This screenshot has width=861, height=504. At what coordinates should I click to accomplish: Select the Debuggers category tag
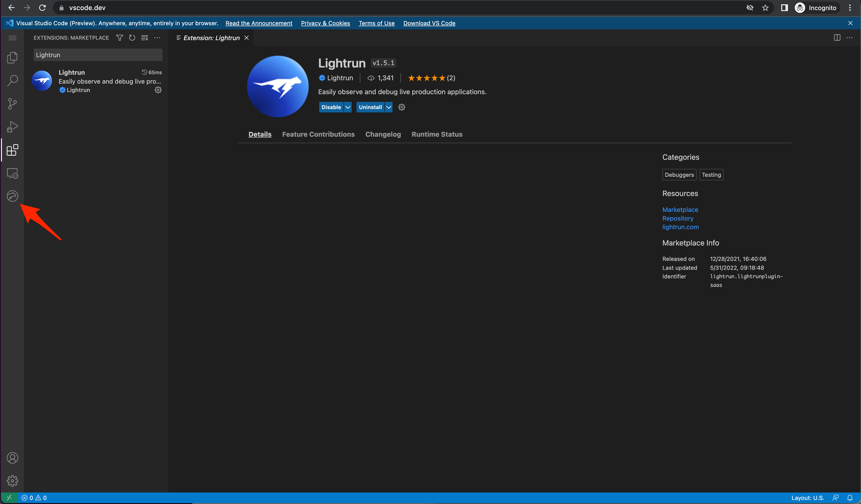click(x=679, y=175)
